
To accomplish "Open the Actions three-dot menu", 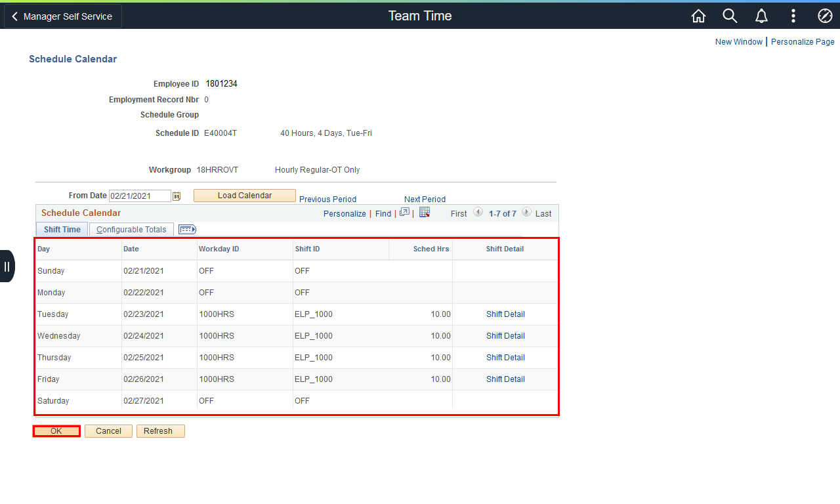I will 793,16.
